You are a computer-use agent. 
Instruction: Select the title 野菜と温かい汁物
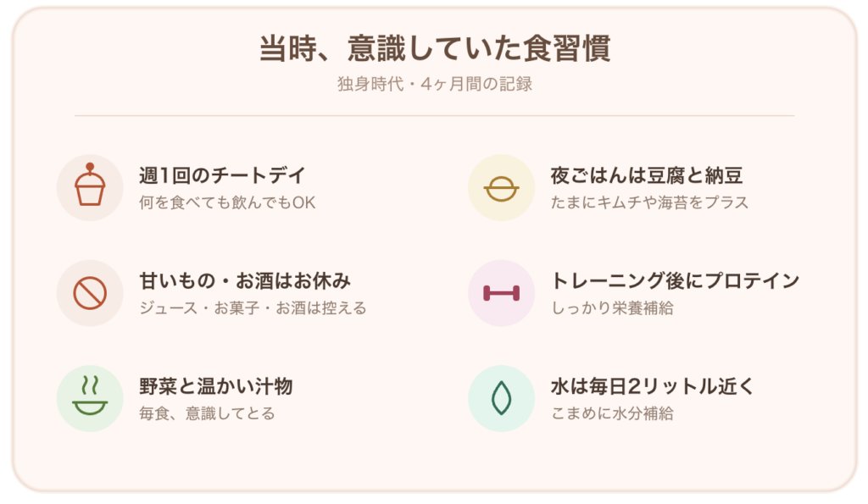[216, 387]
